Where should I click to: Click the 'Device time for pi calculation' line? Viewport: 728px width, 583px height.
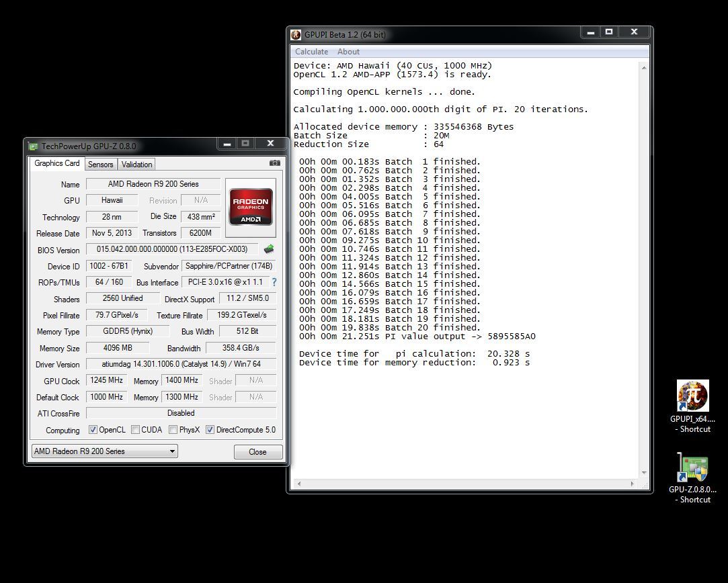pyautogui.click(x=414, y=353)
